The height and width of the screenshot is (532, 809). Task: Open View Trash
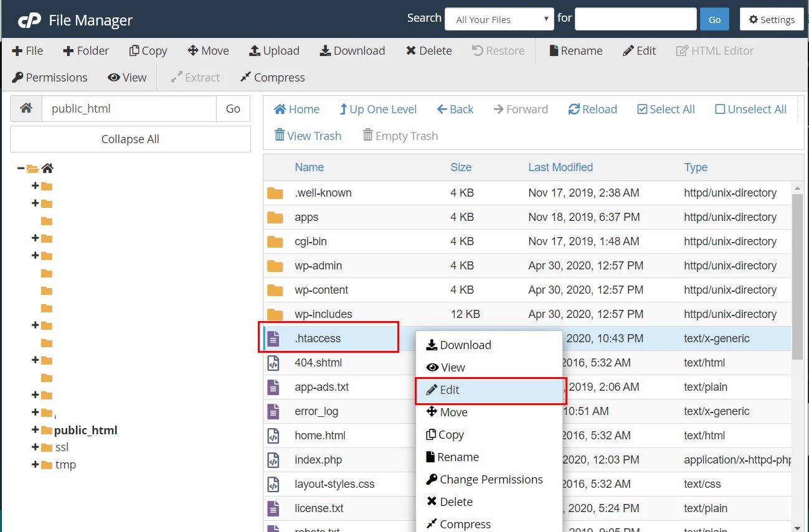pos(308,136)
